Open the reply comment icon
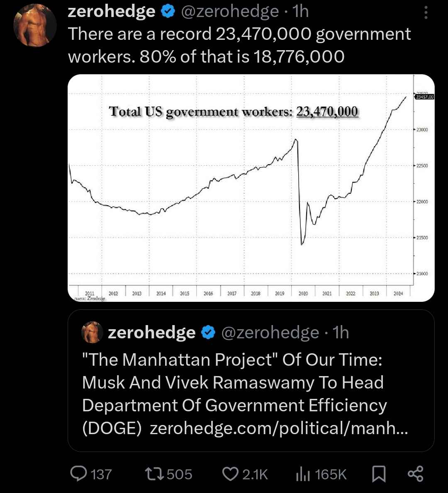Viewport: 448px width, 493px height. coord(78,474)
